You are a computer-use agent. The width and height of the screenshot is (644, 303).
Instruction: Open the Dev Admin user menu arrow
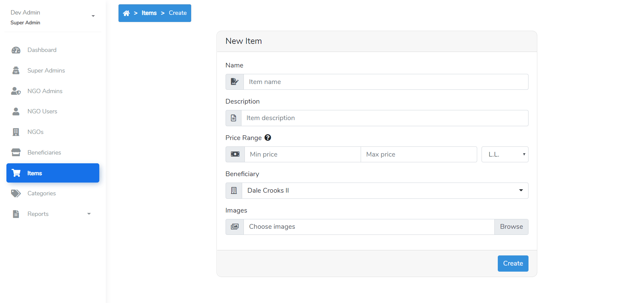pos(93,16)
